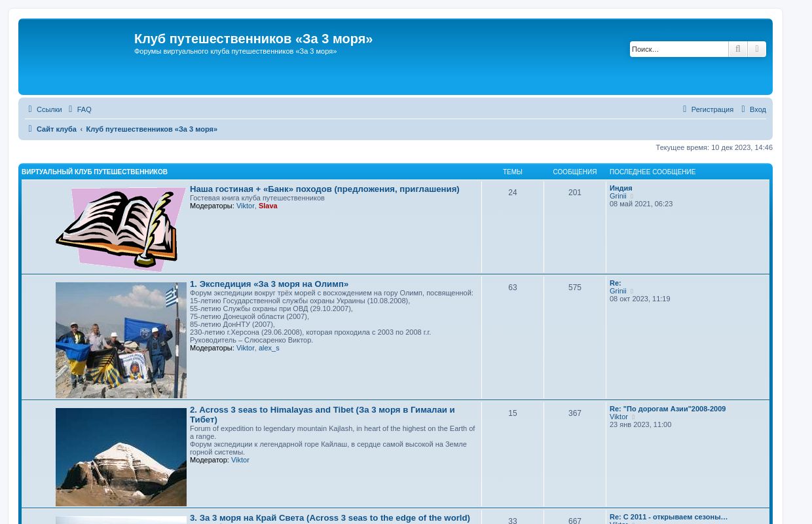Open forum 1. Экспедиция «За 3 моря на Олимп»
812x524 pixels.
(269, 284)
